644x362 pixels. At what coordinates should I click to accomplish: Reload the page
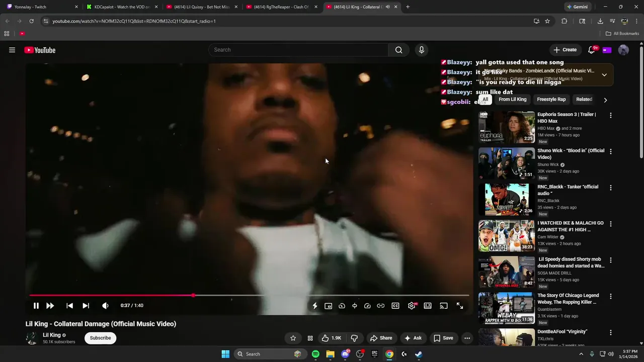coord(31,21)
